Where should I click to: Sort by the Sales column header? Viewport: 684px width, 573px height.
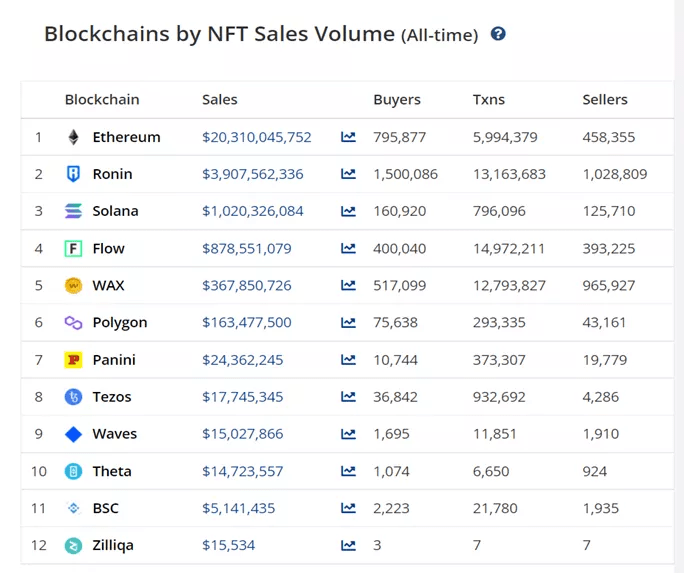[220, 100]
